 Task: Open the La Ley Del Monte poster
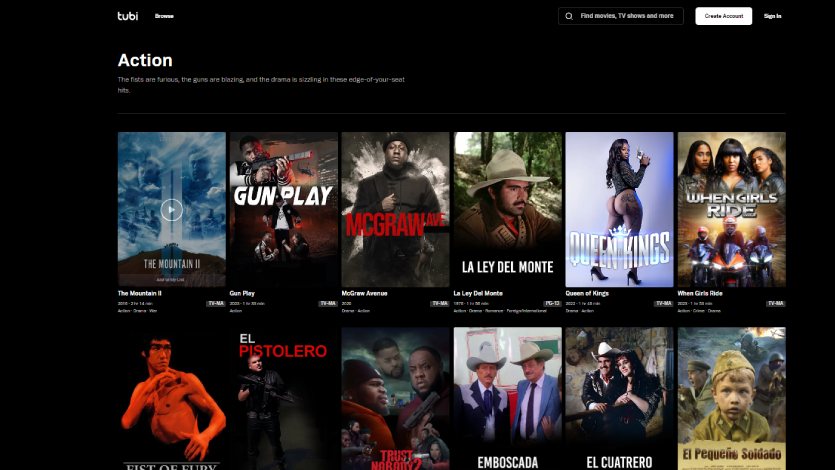(507, 210)
